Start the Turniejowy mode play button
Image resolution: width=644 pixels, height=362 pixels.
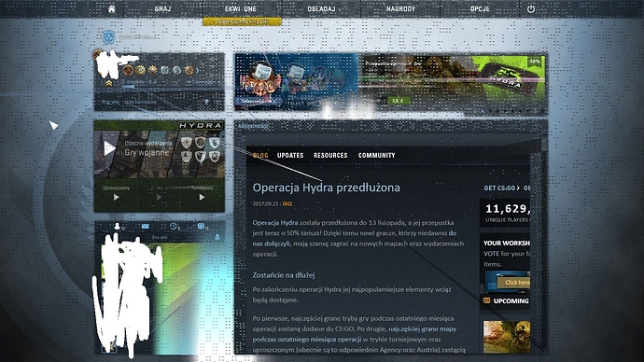(x=202, y=198)
